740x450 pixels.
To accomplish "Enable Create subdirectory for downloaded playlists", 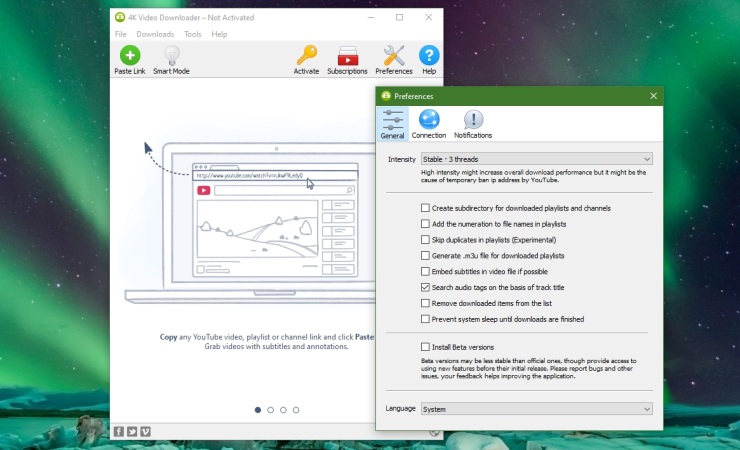I will pos(425,208).
